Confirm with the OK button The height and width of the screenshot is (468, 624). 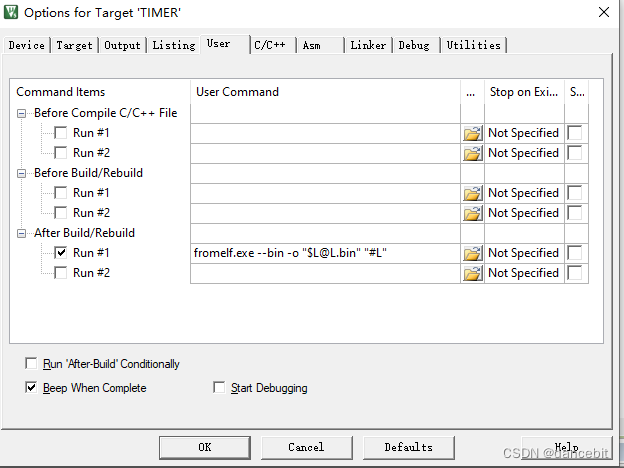pyautogui.click(x=205, y=447)
